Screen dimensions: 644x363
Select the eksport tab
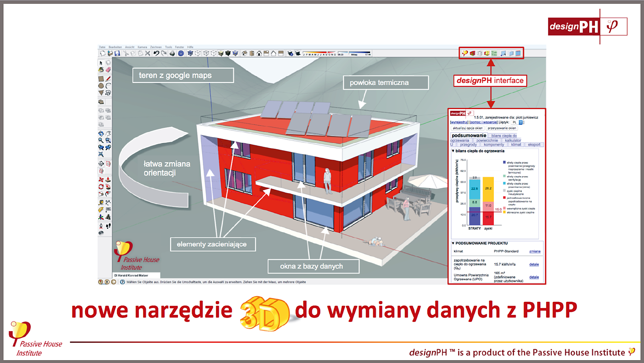coord(534,145)
